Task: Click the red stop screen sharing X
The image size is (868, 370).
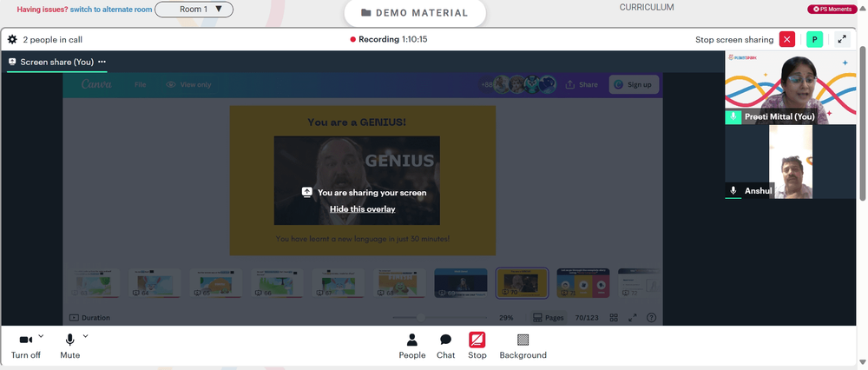Action: [x=786, y=39]
